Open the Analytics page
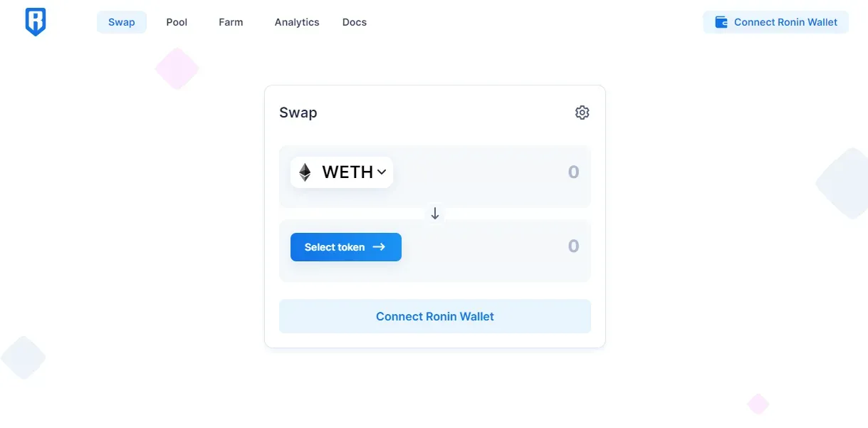This screenshot has width=868, height=428. pos(297,22)
